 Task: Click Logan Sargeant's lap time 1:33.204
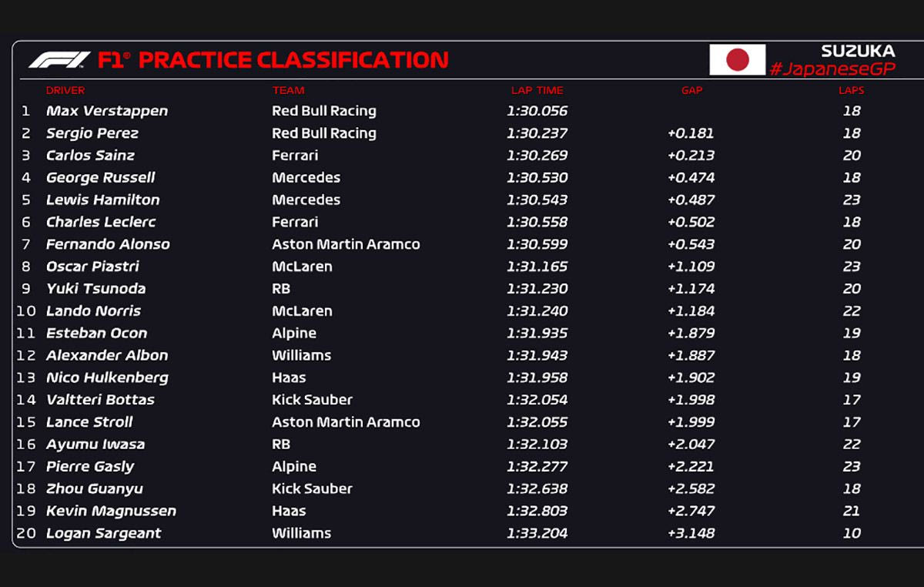(537, 533)
